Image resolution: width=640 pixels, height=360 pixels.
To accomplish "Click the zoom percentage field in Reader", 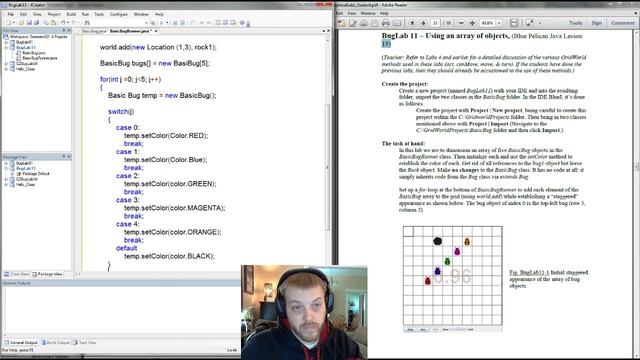I will (487, 23).
